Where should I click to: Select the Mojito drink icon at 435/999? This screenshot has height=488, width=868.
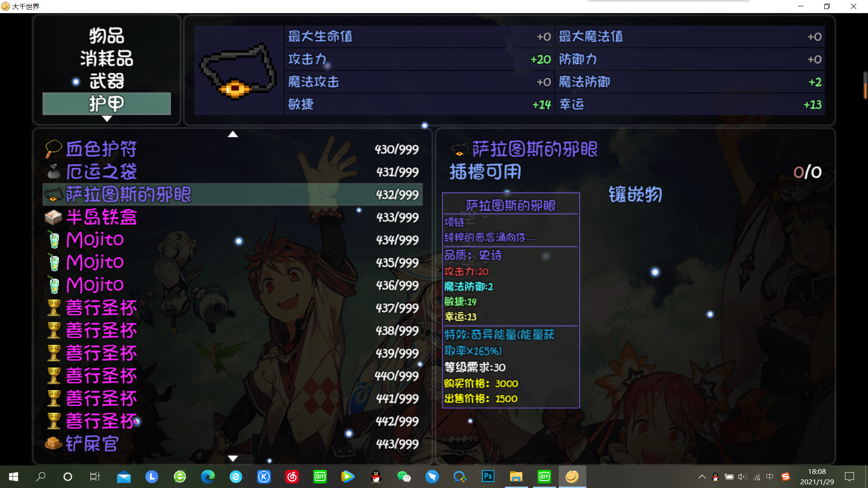pos(54,263)
